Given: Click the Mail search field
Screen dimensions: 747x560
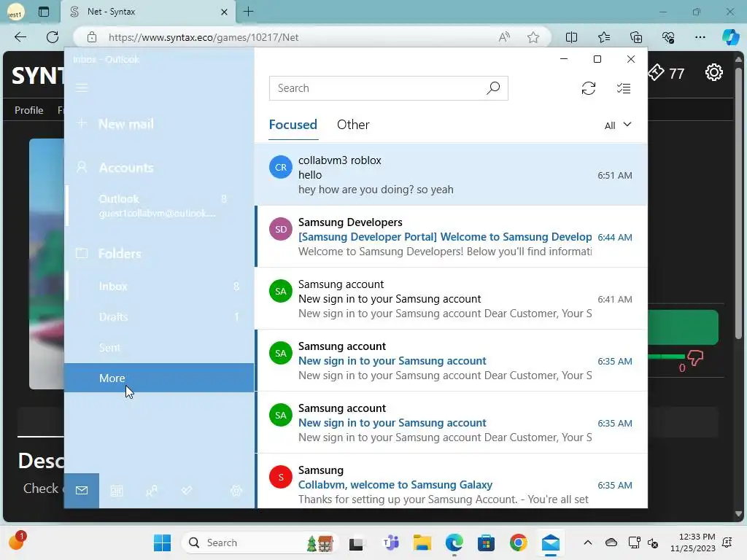Looking at the screenshot, I should tap(388, 88).
